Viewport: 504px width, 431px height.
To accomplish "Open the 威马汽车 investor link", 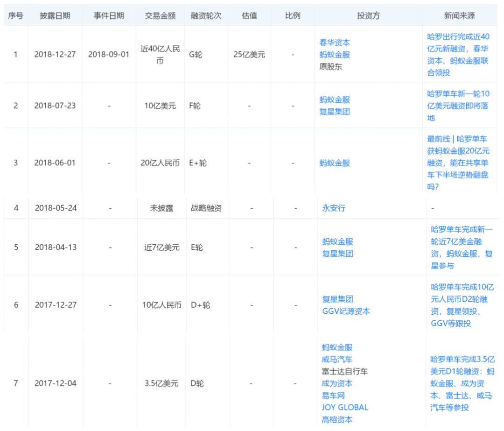I will (337, 360).
